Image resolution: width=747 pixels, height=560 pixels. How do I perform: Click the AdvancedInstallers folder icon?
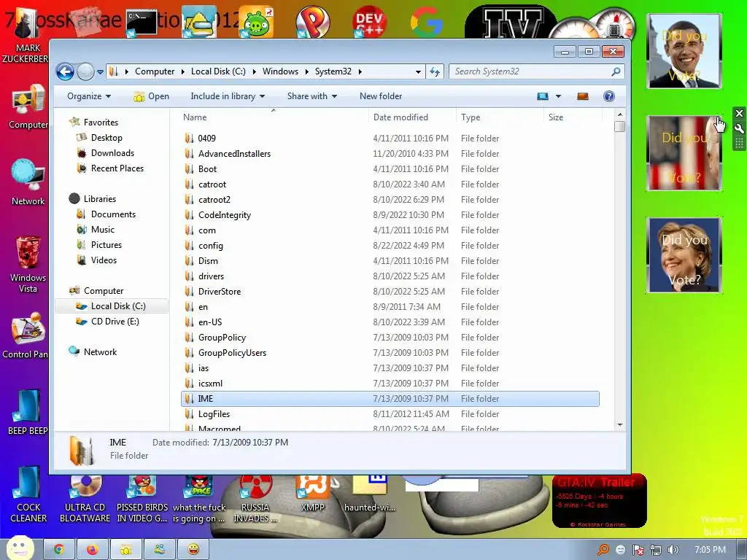(189, 154)
